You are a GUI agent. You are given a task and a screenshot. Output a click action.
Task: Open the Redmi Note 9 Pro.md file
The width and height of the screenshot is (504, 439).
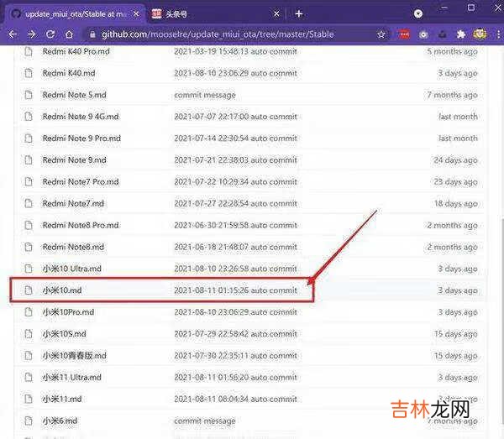pyautogui.click(x=81, y=138)
